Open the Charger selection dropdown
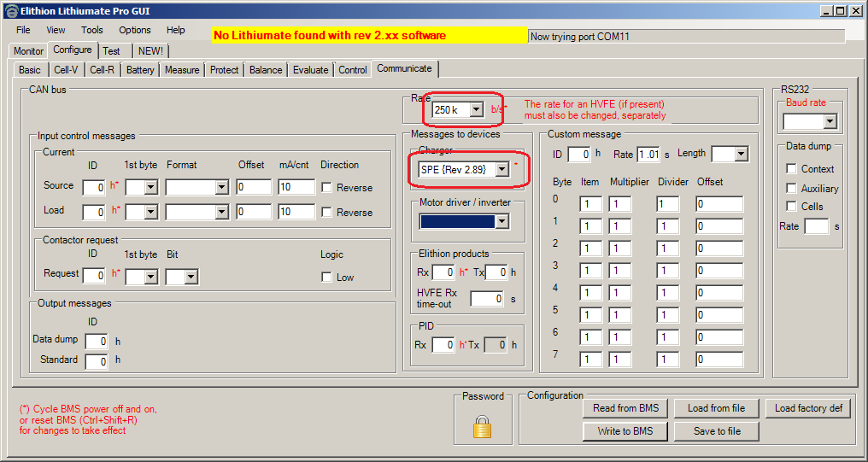Image resolution: width=868 pixels, height=462 pixels. tap(502, 169)
